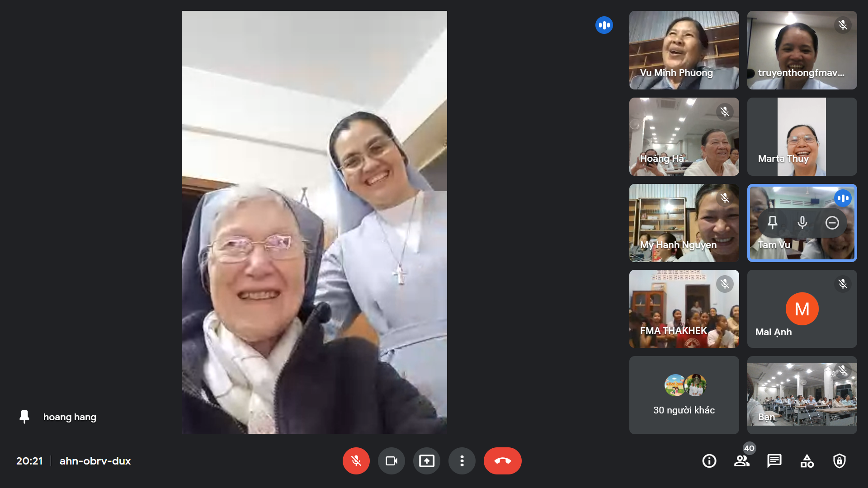
Task: Select FMA THAKHEK video tile
Action: [x=684, y=309]
